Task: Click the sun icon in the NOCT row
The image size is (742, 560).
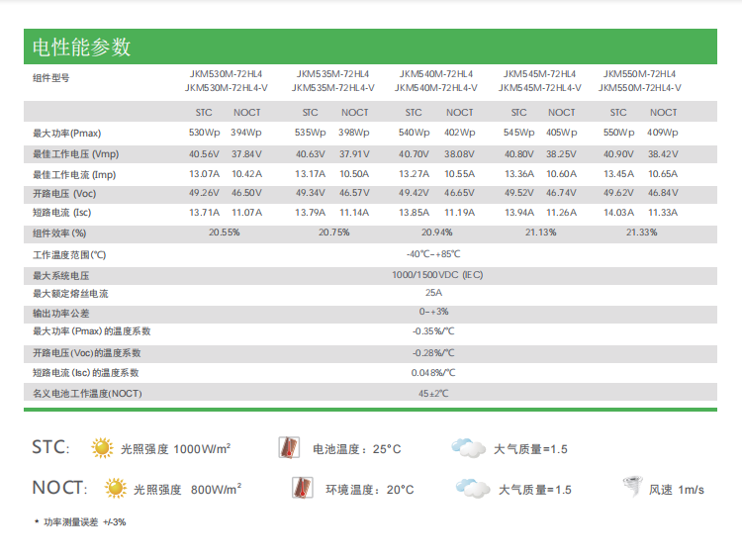Action: (x=116, y=488)
